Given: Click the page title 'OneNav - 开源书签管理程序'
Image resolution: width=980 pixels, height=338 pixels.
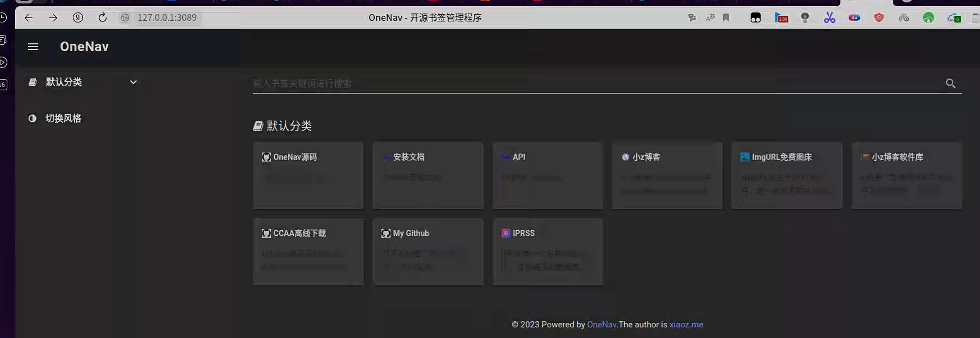Looking at the screenshot, I should 425,18.
